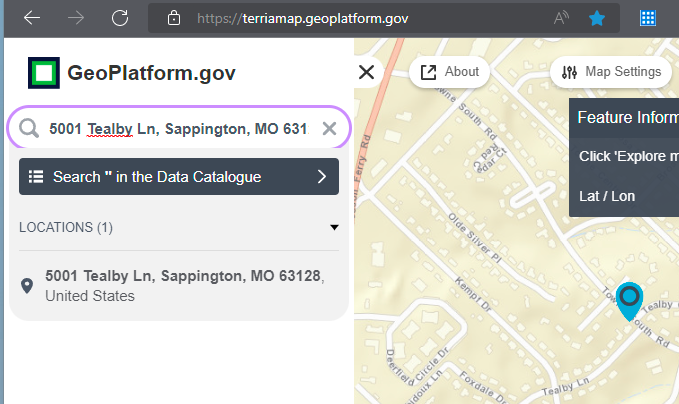
Task: Click the Lat / Lon label
Action: 607,196
